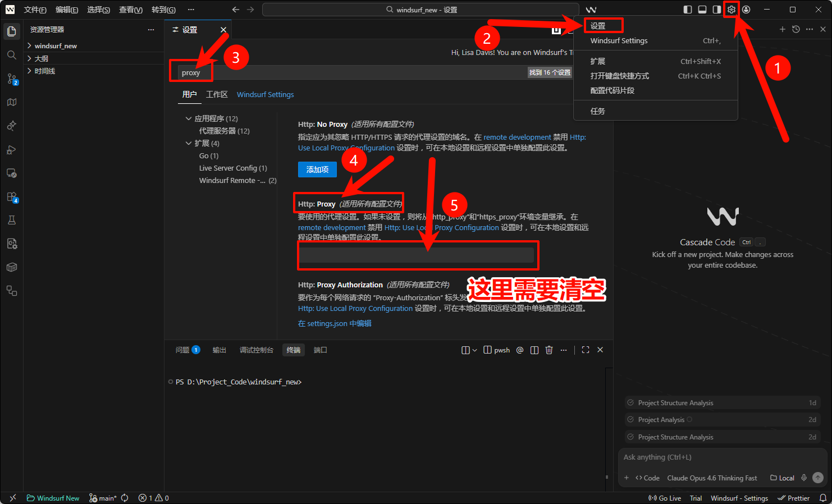Open the 文件 menu in menu bar
The width and height of the screenshot is (832, 504).
coord(35,10)
